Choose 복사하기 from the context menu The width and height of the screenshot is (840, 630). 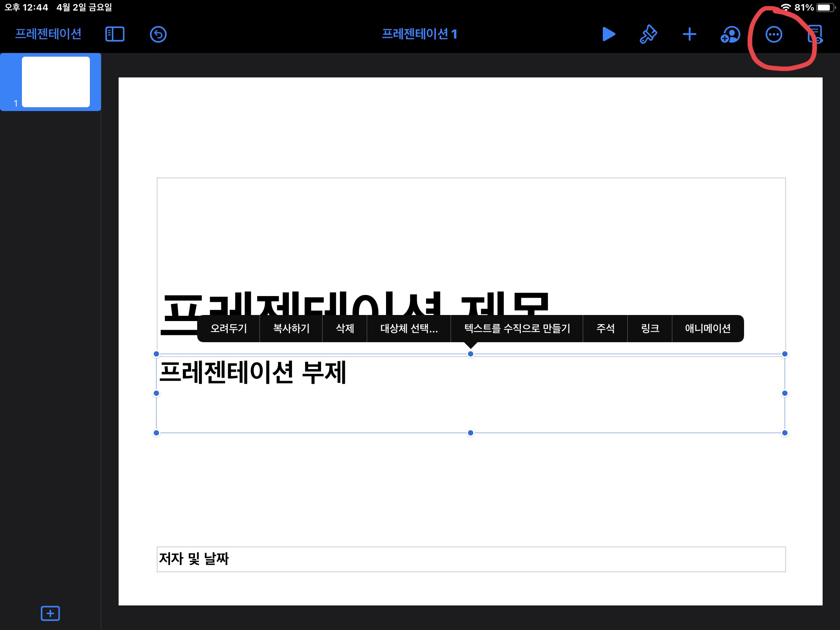coord(291,329)
